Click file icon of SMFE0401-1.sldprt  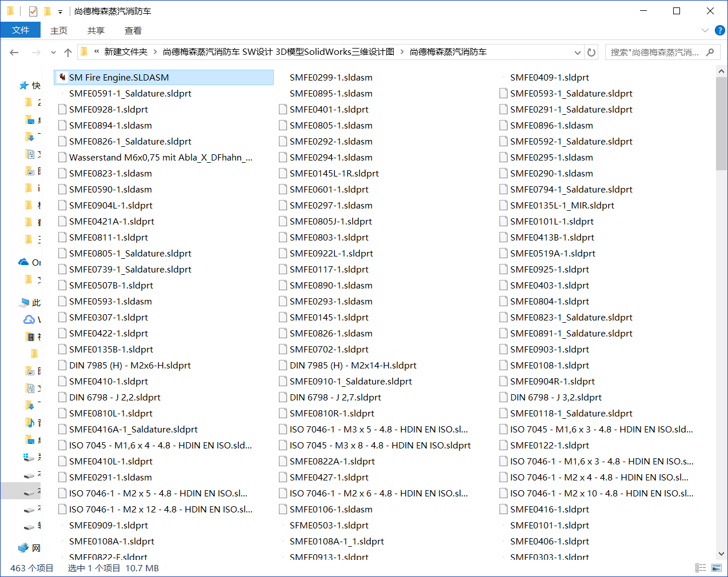[283, 109]
